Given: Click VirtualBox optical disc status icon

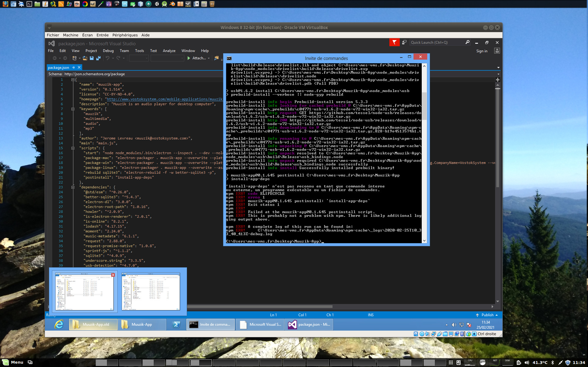Looking at the screenshot, I should pos(422,334).
